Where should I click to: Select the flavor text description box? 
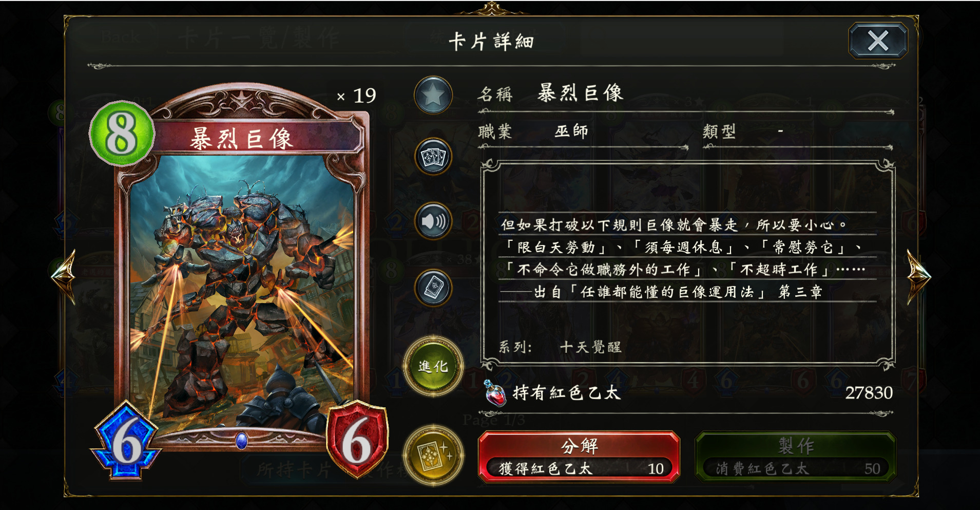pyautogui.click(x=688, y=264)
